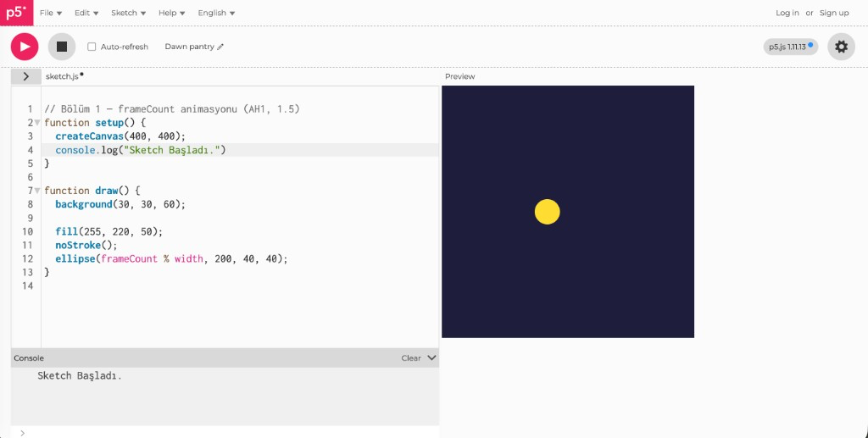Open the Help menu
The width and height of the screenshot is (868, 438).
point(171,13)
